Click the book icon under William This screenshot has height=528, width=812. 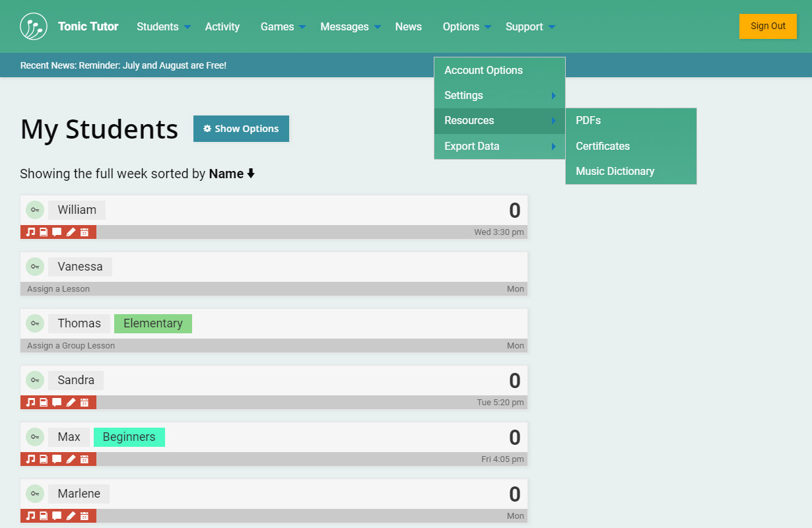pyautogui.click(x=44, y=232)
